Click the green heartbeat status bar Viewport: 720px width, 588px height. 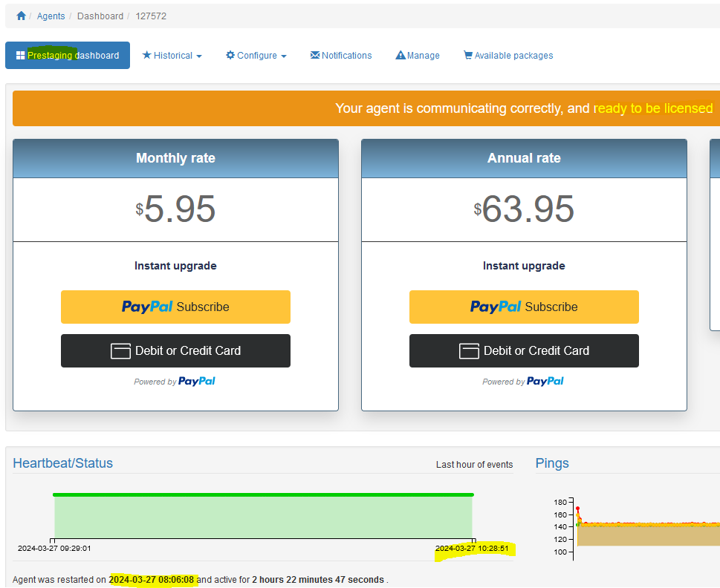click(263, 495)
